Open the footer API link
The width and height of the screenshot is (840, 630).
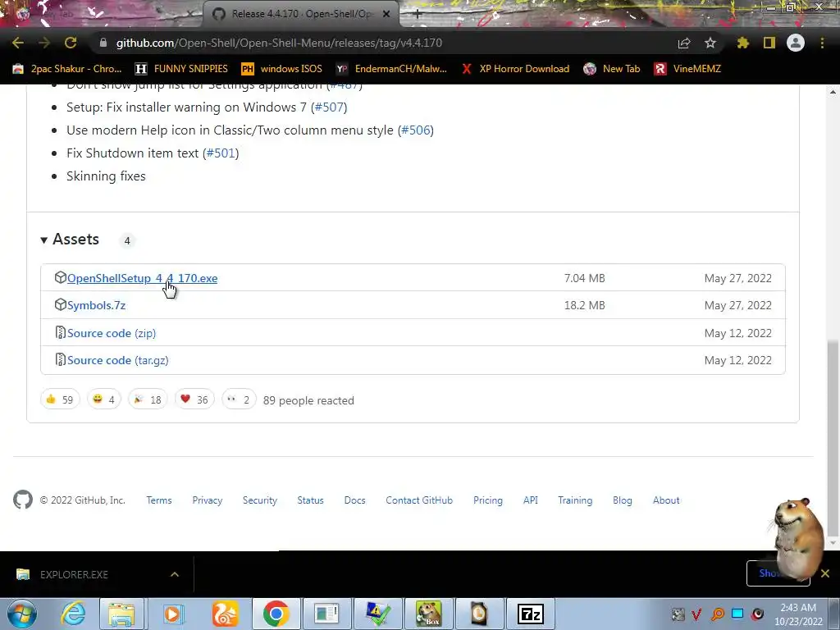coord(531,500)
